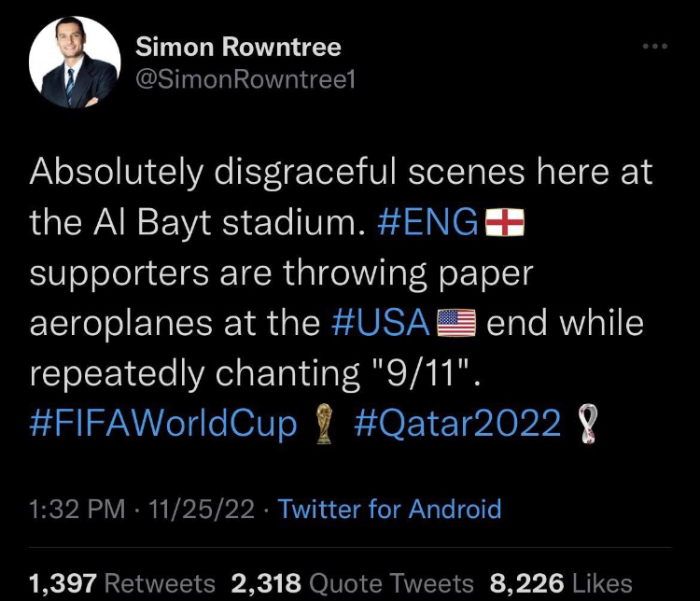Open the #FIFAWorldCup hashtag
The width and height of the screenshot is (700, 601).
163,424
